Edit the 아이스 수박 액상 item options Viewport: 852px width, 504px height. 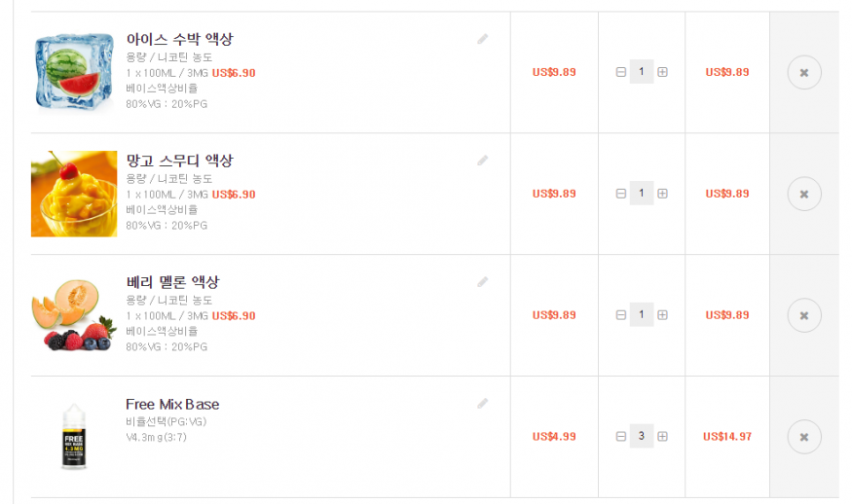pos(482,39)
